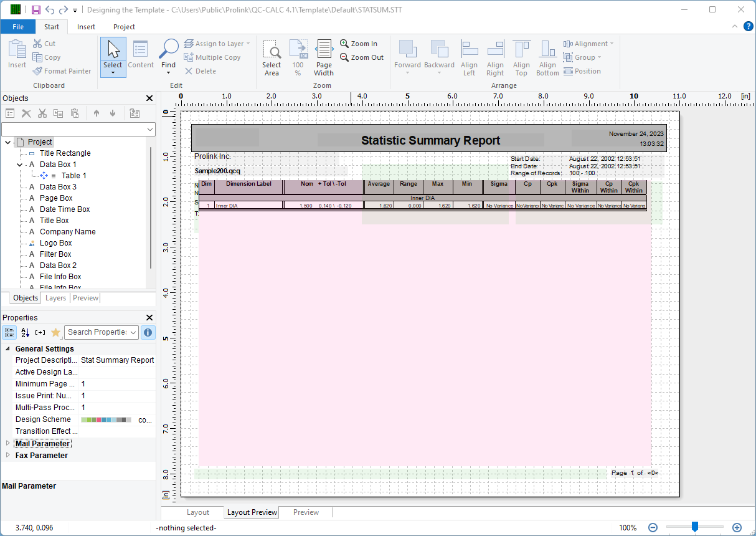Click the Align Left button
This screenshot has width=756, height=536.
pos(470,57)
